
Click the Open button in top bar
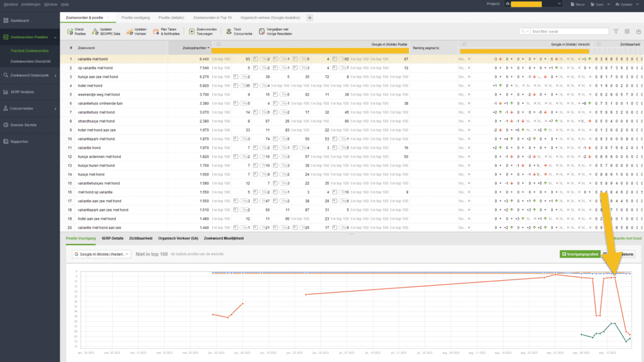tap(597, 4)
